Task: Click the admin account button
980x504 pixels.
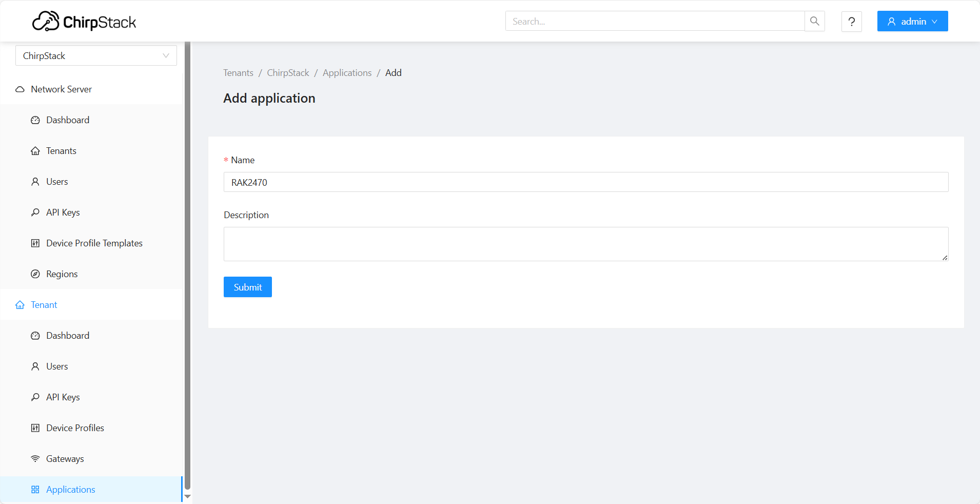Action: click(913, 21)
